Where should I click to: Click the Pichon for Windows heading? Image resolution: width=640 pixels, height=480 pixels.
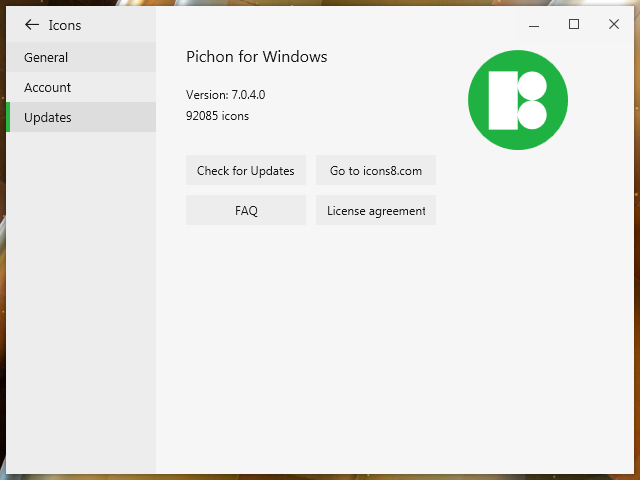(x=257, y=57)
